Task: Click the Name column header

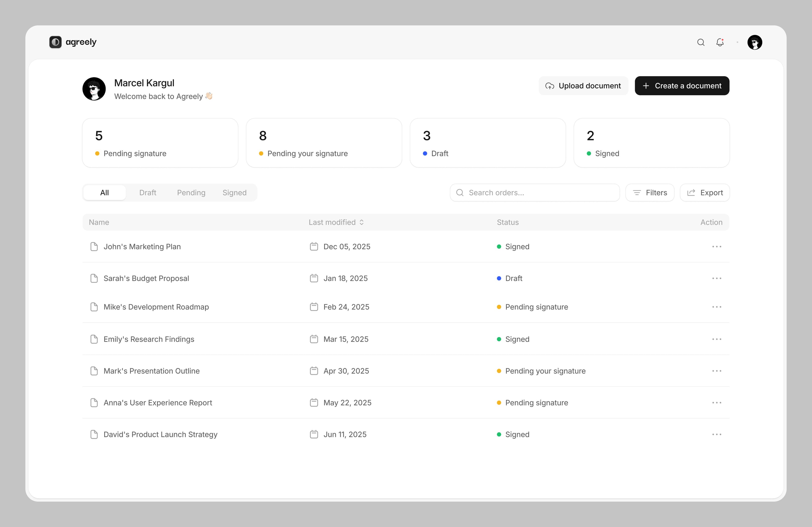Action: 99,222
